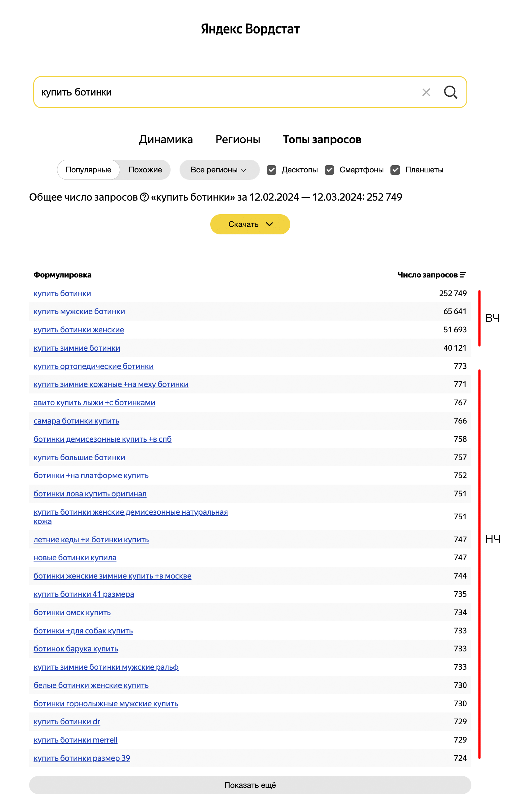The image size is (521, 812).
Task: Open купить ботинки merrell link
Action: [x=75, y=740]
